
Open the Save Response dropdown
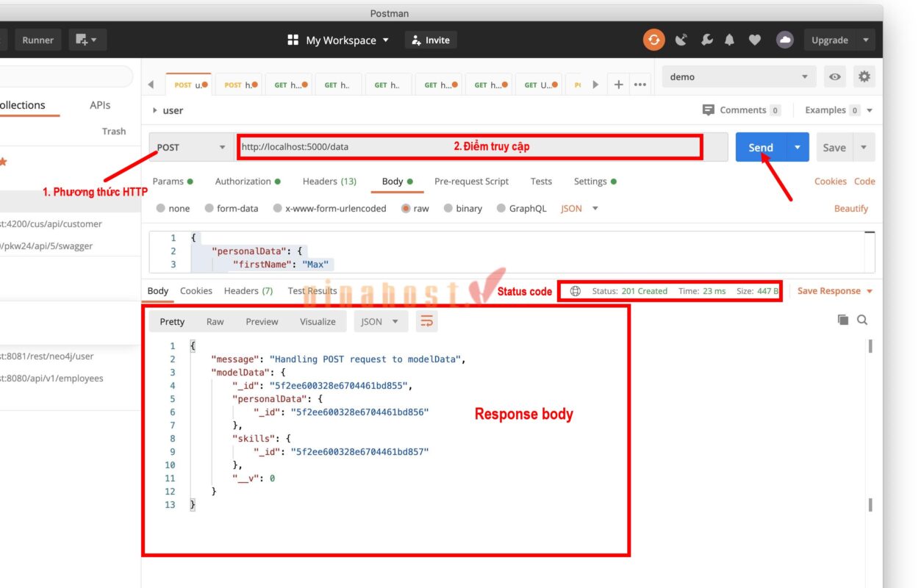[x=836, y=291]
